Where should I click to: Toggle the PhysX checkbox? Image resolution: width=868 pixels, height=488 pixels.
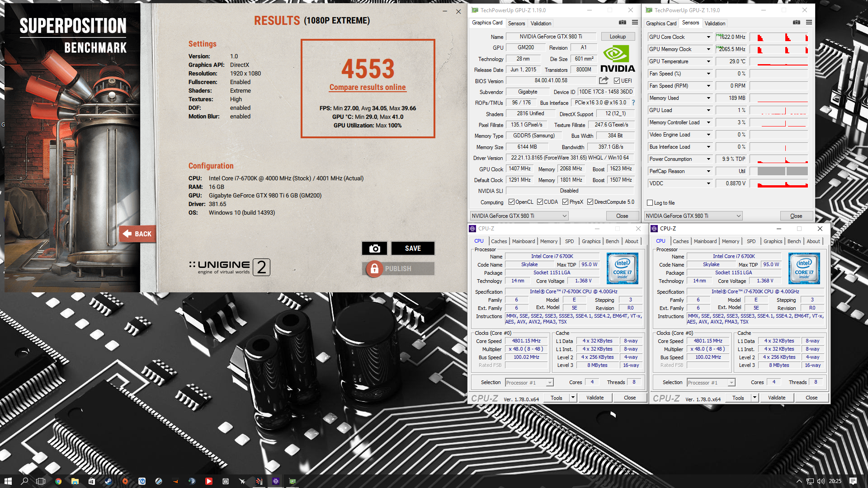pos(565,202)
